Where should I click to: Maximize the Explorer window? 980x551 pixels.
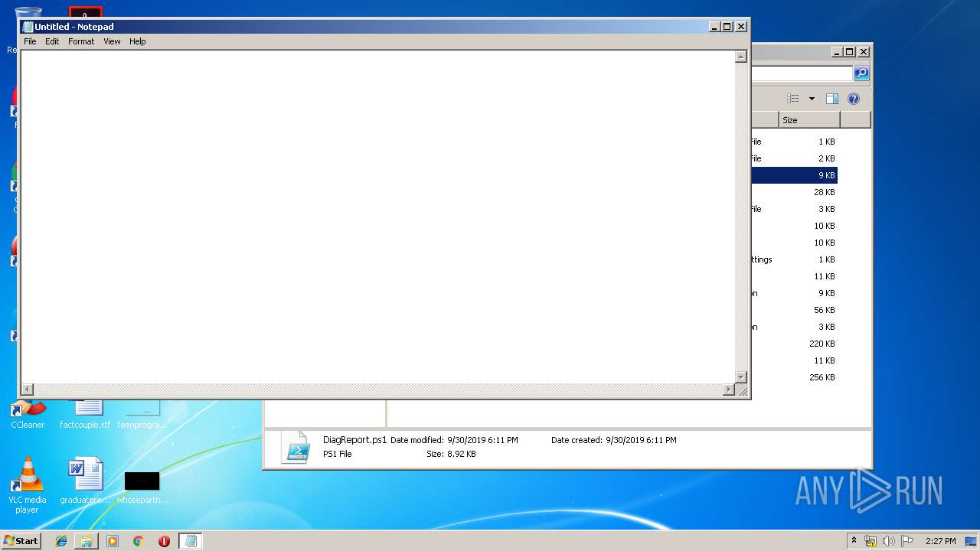pos(850,52)
